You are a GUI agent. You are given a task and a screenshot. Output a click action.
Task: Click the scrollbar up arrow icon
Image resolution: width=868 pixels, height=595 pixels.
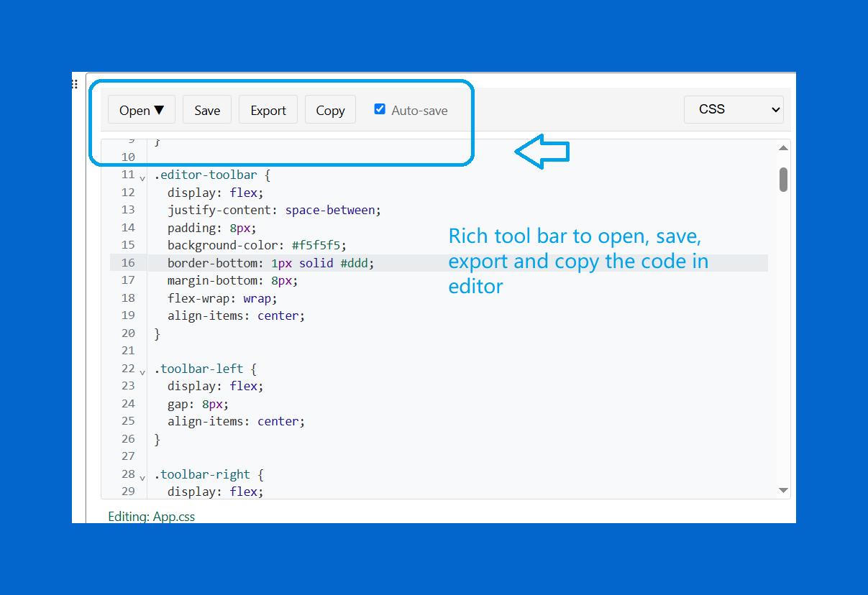[x=783, y=147]
